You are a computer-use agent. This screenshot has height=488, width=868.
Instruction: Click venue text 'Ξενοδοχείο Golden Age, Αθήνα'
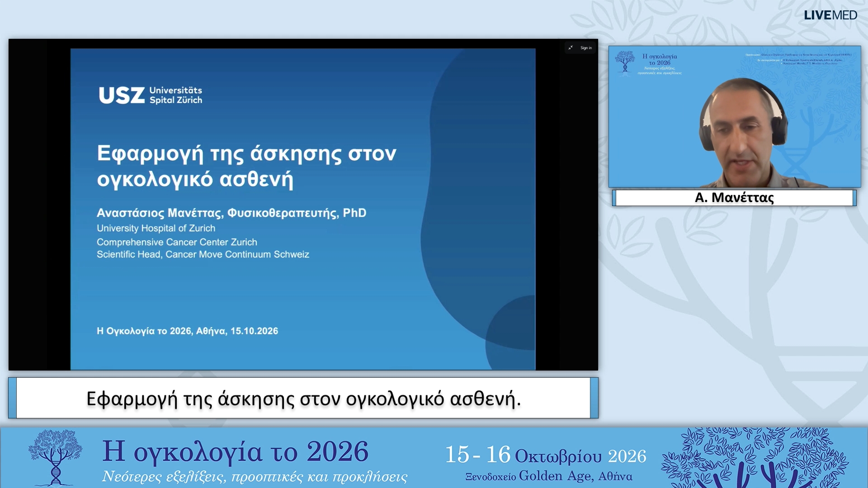click(x=549, y=476)
